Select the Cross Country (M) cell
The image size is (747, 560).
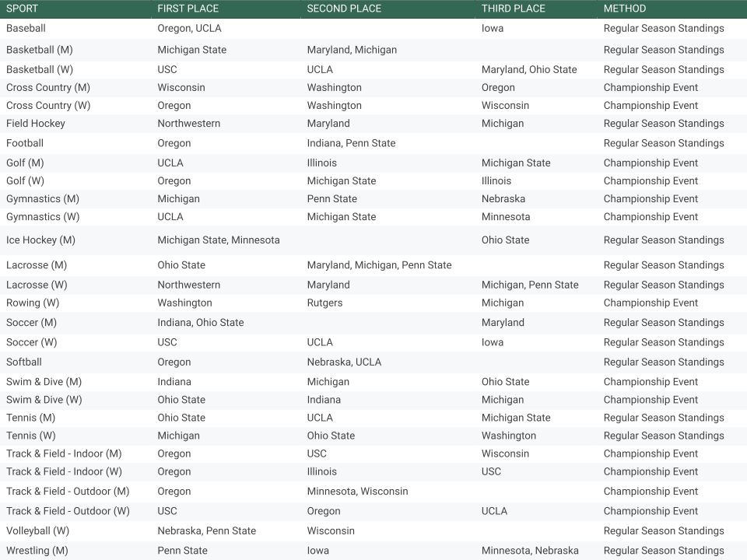coord(48,88)
